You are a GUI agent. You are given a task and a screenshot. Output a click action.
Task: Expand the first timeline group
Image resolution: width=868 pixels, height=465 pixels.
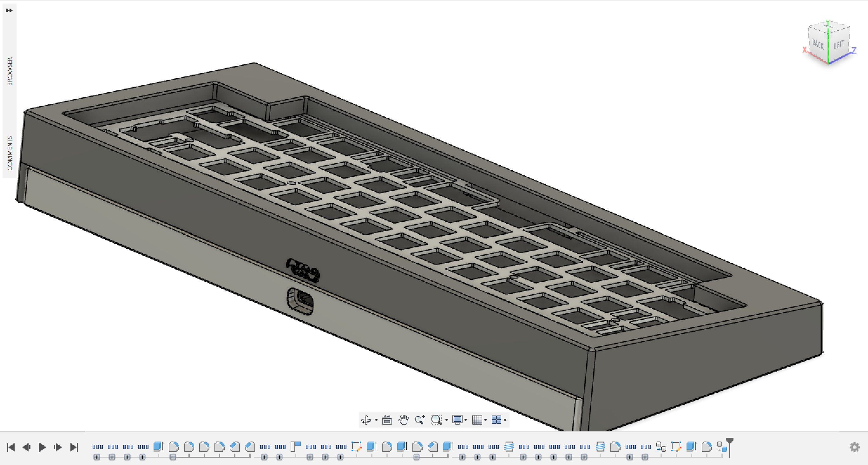pos(97,457)
